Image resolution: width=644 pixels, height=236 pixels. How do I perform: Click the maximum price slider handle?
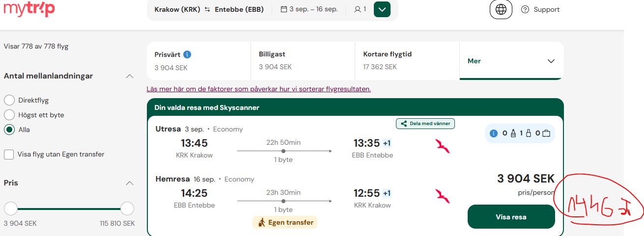pos(127,209)
